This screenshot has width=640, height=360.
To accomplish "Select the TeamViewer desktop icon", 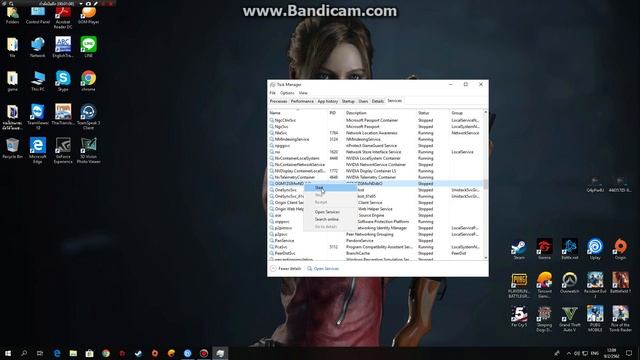I will (x=38, y=117).
